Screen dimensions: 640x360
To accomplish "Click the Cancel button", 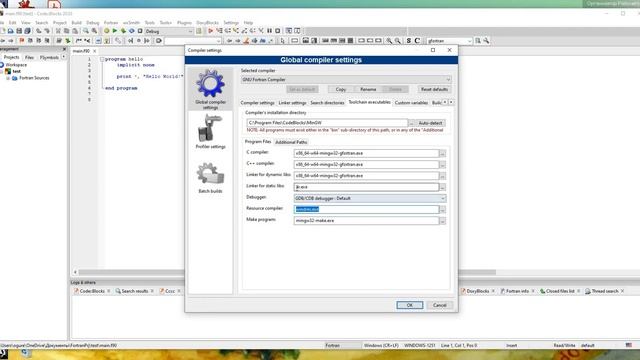I will (x=440, y=305).
